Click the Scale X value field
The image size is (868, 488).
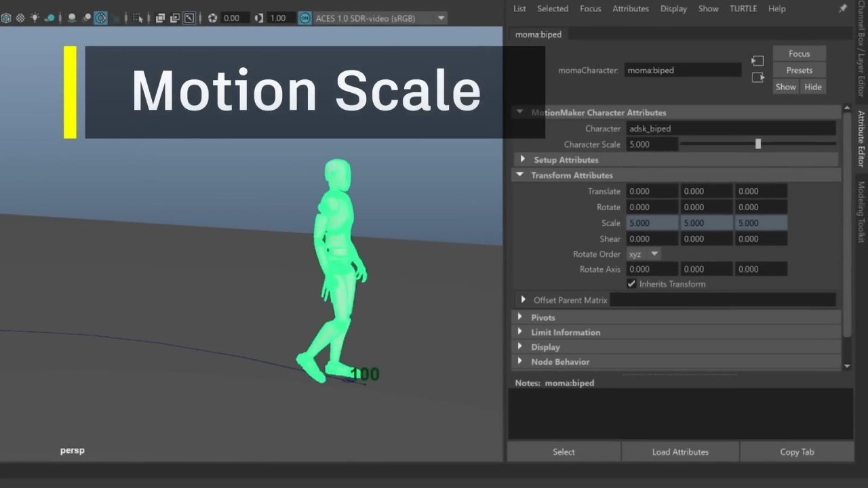[x=652, y=223]
